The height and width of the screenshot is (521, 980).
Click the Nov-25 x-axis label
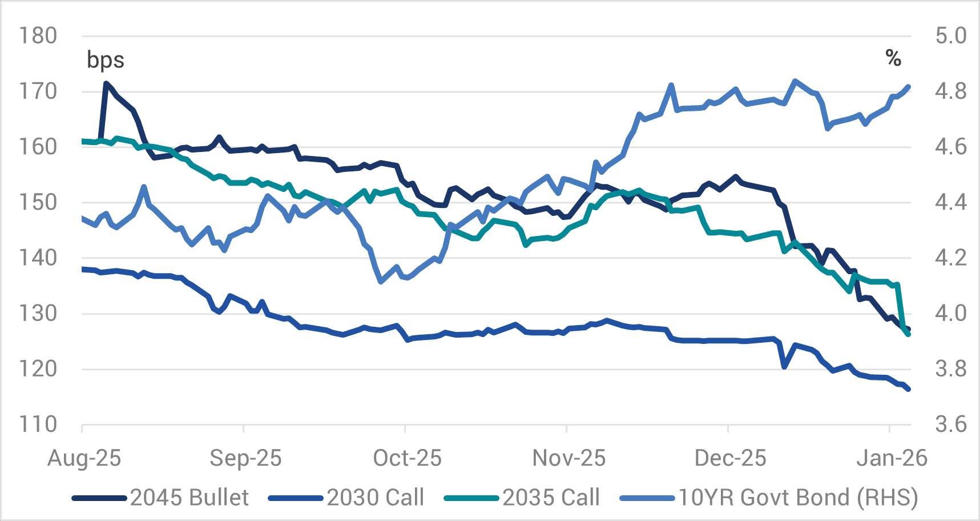point(568,458)
